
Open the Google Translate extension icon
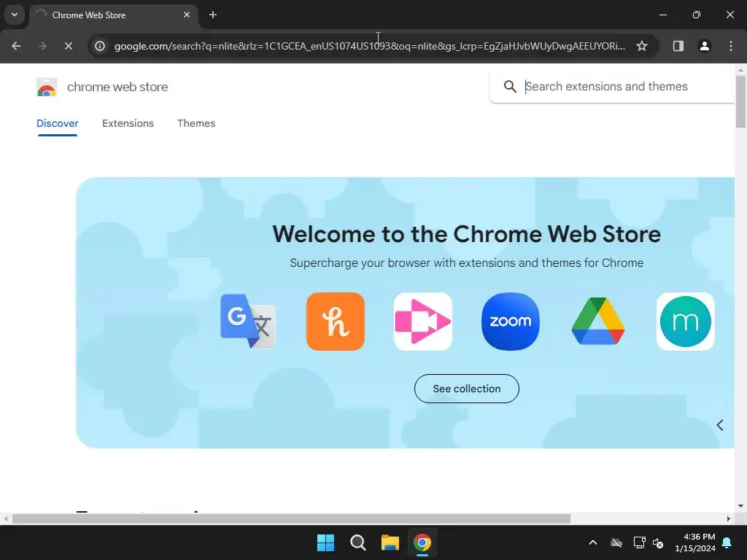pyautogui.click(x=248, y=322)
